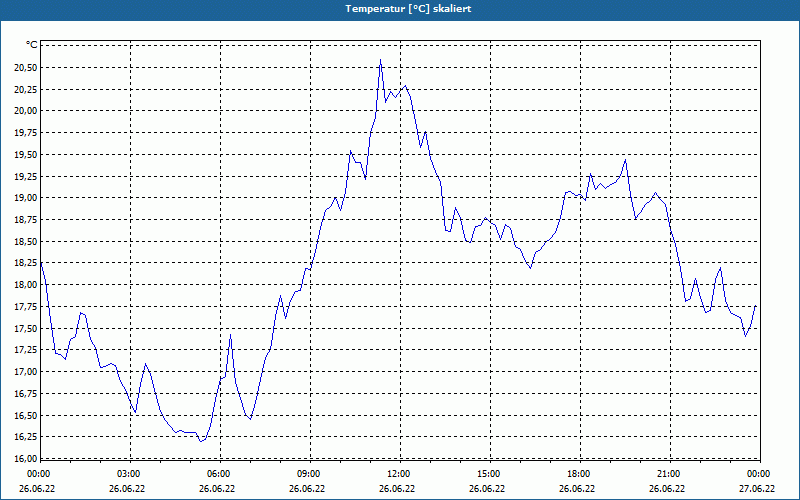Click the 00:00 label above 27.06.22
This screenshot has height=500, width=800.
coord(757,474)
